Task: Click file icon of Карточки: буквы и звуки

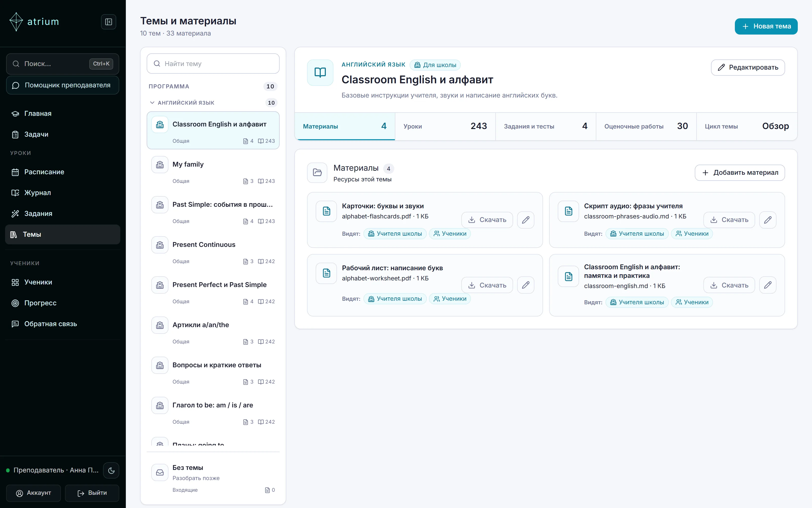Action: coord(326,211)
